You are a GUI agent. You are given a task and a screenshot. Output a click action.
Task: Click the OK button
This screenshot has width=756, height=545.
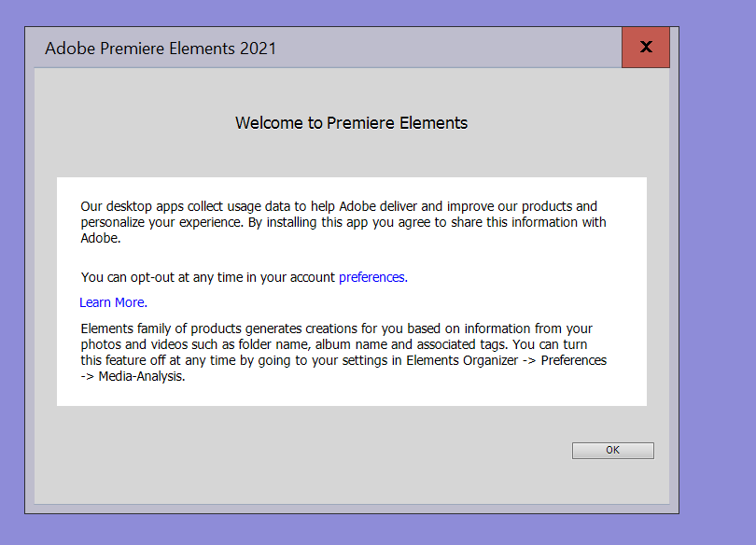pyautogui.click(x=612, y=451)
